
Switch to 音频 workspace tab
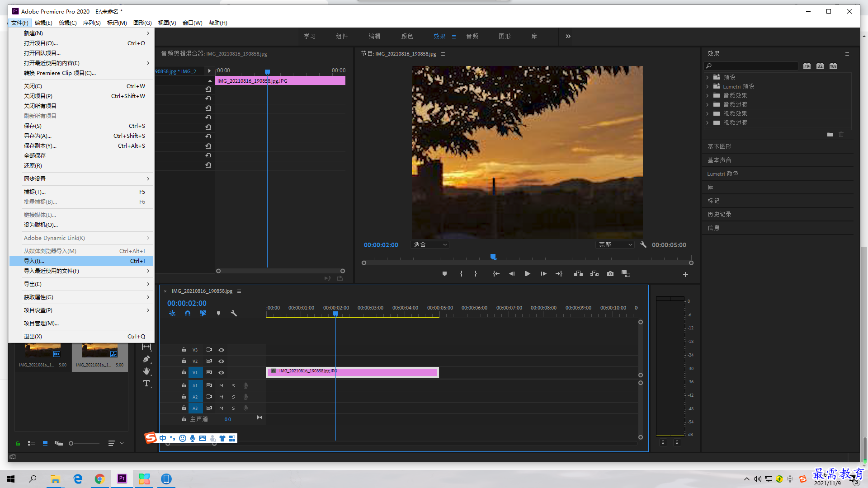tap(472, 36)
